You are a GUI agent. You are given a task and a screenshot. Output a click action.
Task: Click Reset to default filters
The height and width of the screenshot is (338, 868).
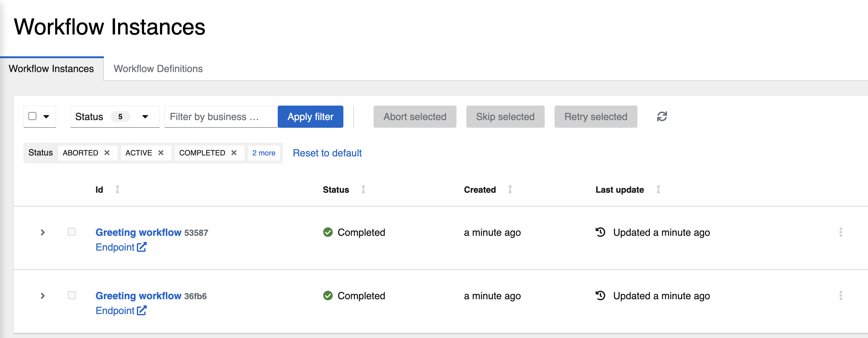(x=327, y=153)
